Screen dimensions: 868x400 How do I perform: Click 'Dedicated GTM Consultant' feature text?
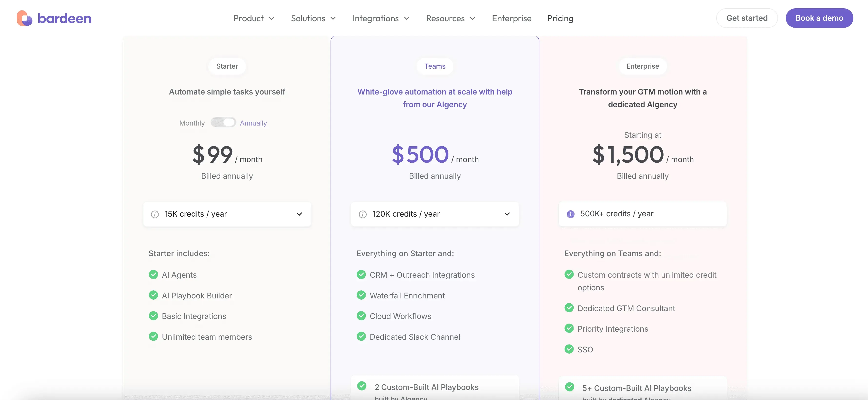click(x=626, y=308)
